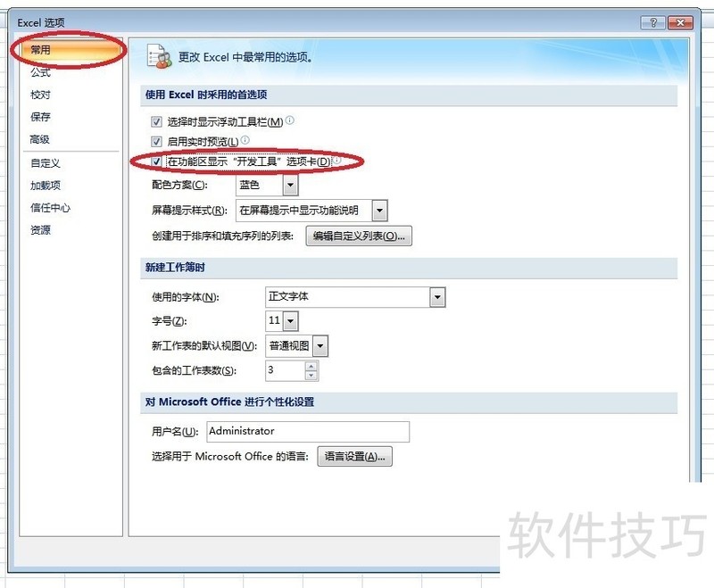The image size is (714, 588).
Task: Expand the 配色方案 dropdown showing 蓝色
Action: pos(291,186)
